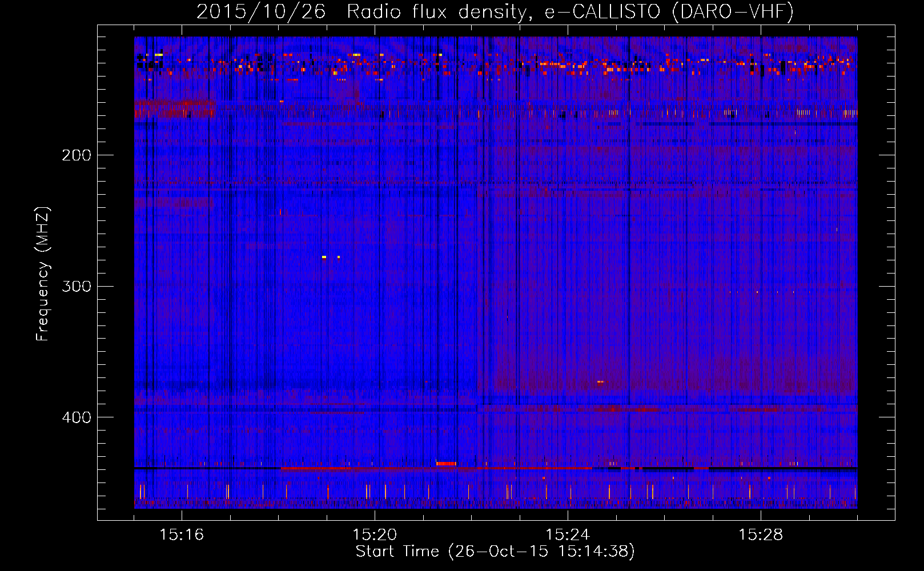Click the 15:24 time tick label
This screenshot has width=924, height=571.
click(x=568, y=535)
